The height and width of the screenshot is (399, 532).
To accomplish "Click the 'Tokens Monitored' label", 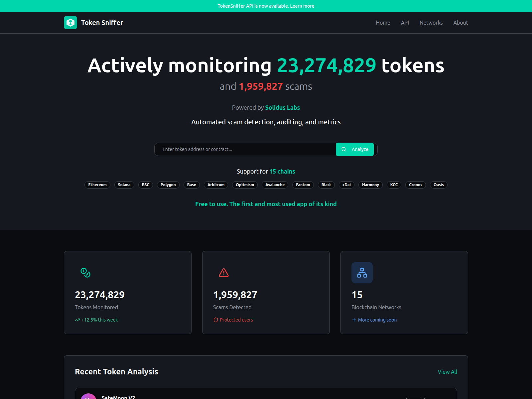I will pyautogui.click(x=96, y=307).
